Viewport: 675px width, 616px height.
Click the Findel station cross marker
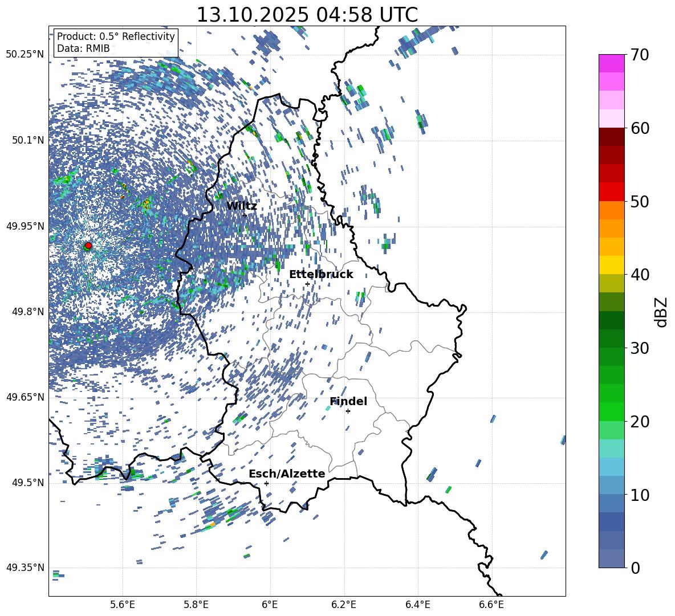(348, 411)
